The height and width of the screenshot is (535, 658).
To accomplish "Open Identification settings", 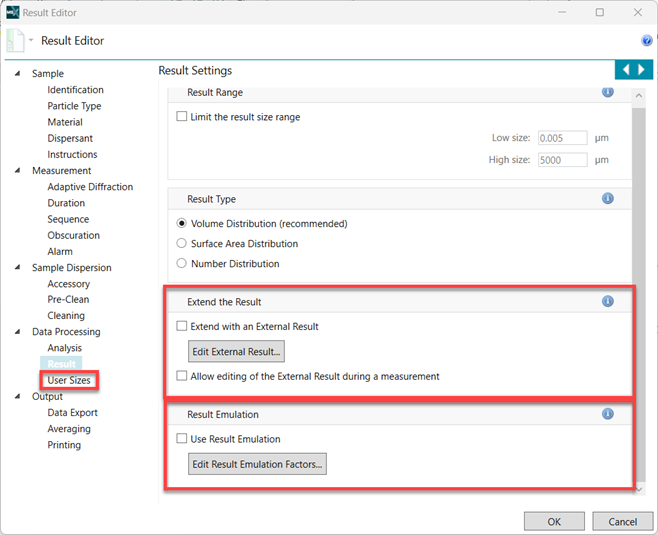I will (76, 90).
